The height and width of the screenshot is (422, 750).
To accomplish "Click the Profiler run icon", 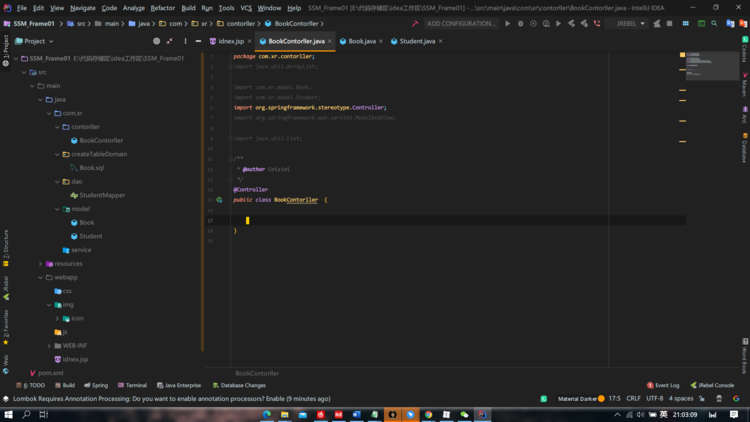I will pos(546,23).
